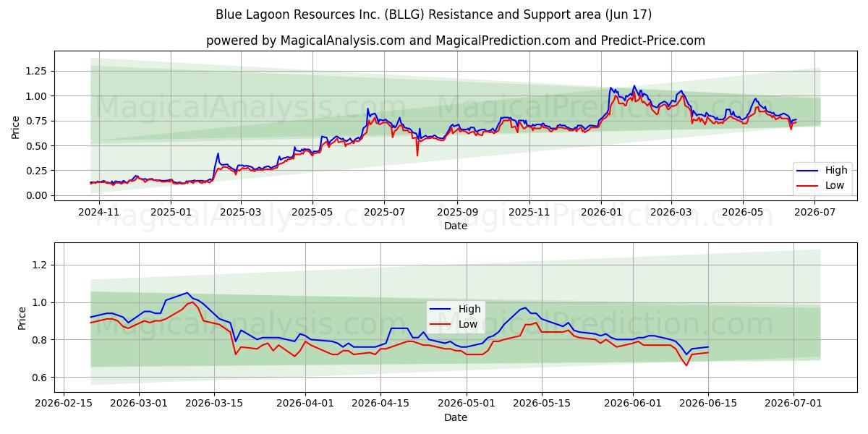This screenshot has height=434, width=868.
Task: Click the '2026-06-15' date tick on lower chart
Action: pyautogui.click(x=707, y=404)
